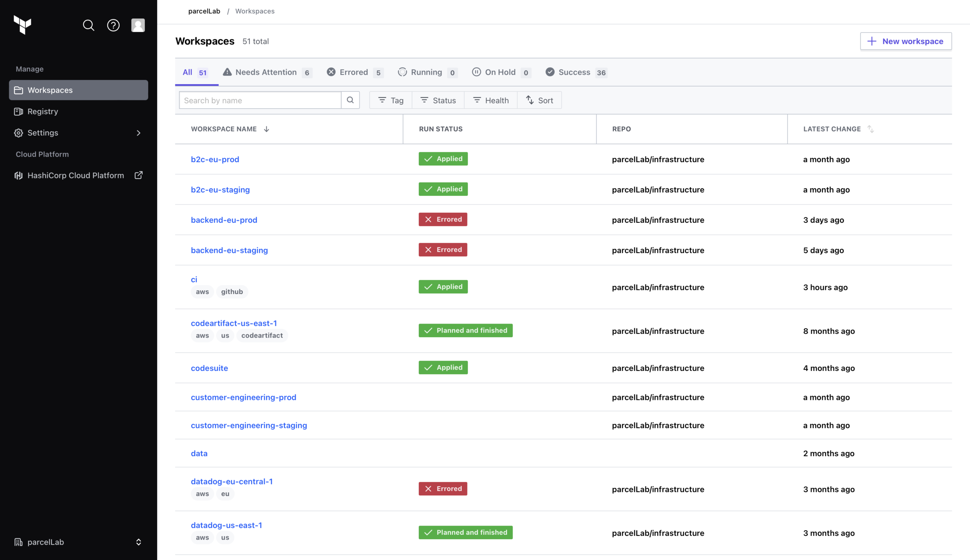Click the search submit magnifier button
Viewport: 970px width, 560px height.
[x=350, y=100]
